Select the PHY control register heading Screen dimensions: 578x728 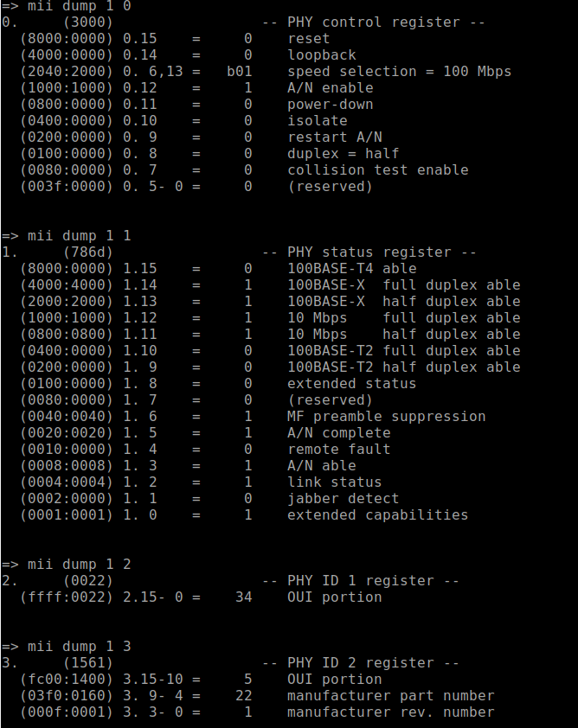pyautogui.click(x=373, y=22)
